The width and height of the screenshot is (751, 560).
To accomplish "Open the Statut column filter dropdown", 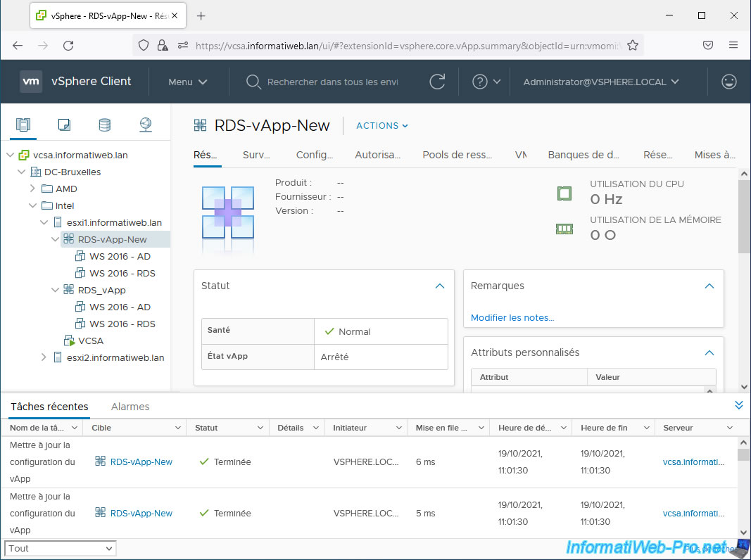I will 260,428.
